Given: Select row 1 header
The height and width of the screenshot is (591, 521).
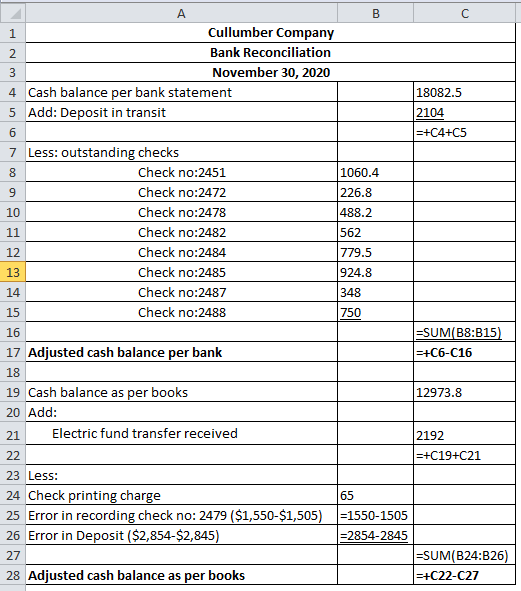Looking at the screenshot, I should point(12,33).
